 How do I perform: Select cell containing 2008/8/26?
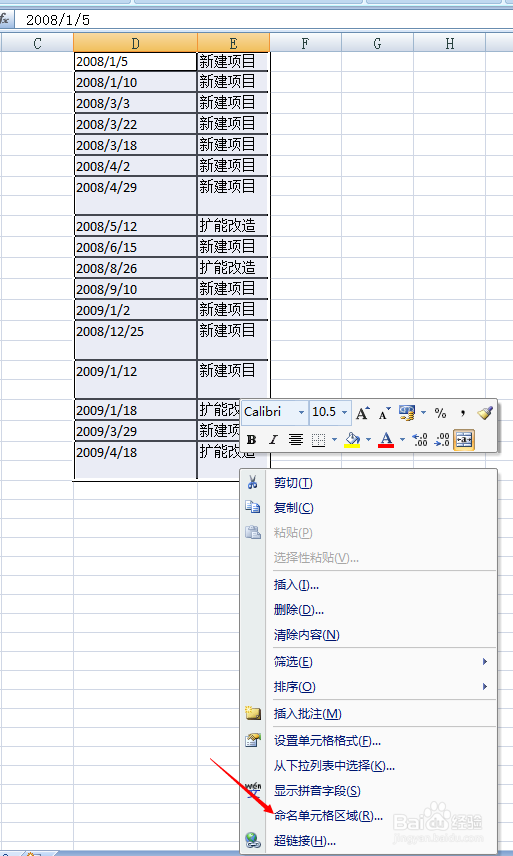click(x=135, y=268)
